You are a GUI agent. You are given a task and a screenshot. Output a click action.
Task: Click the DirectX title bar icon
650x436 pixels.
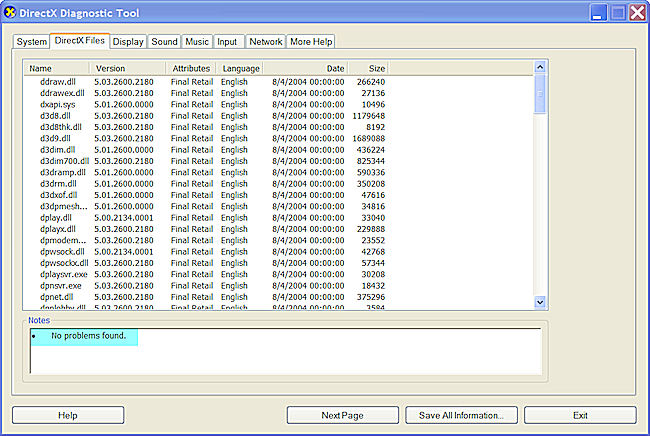(x=9, y=12)
